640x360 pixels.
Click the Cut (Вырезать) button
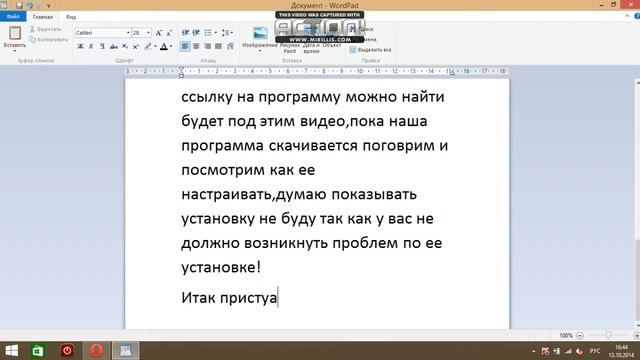coord(45,29)
